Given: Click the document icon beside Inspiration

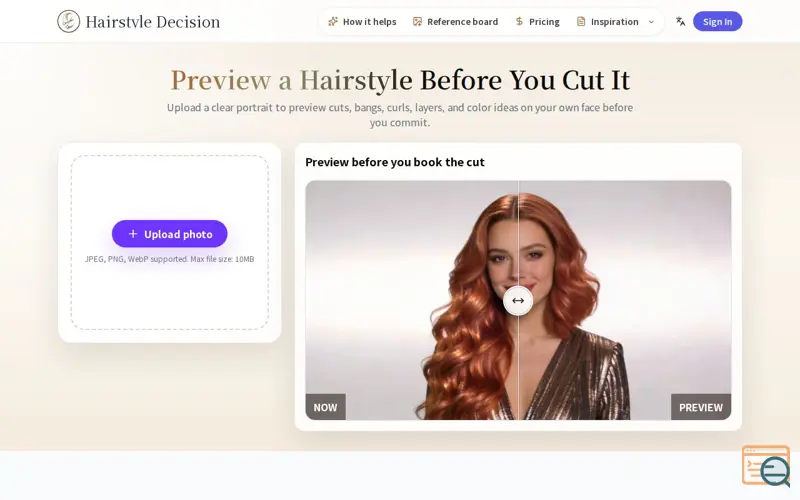Looking at the screenshot, I should (581, 21).
